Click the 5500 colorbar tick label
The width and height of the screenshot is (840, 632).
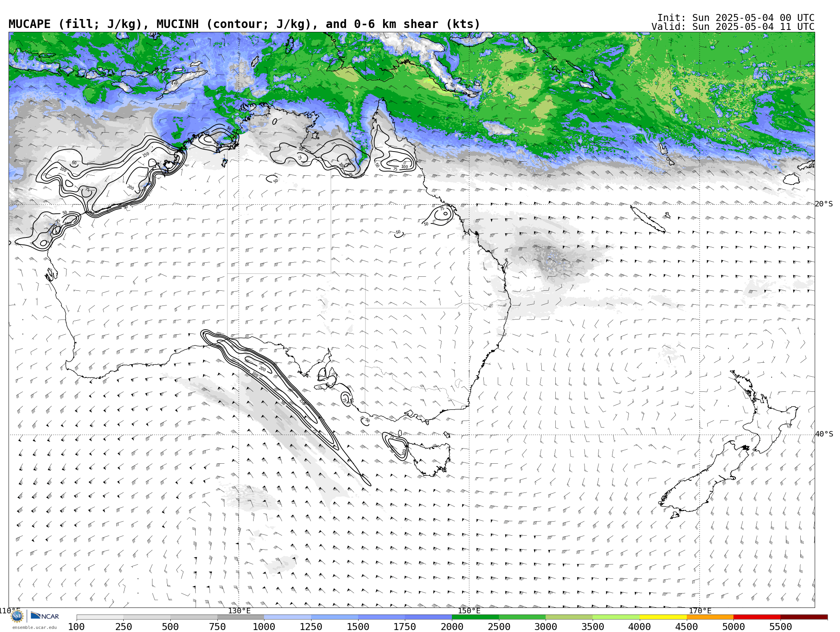(780, 627)
